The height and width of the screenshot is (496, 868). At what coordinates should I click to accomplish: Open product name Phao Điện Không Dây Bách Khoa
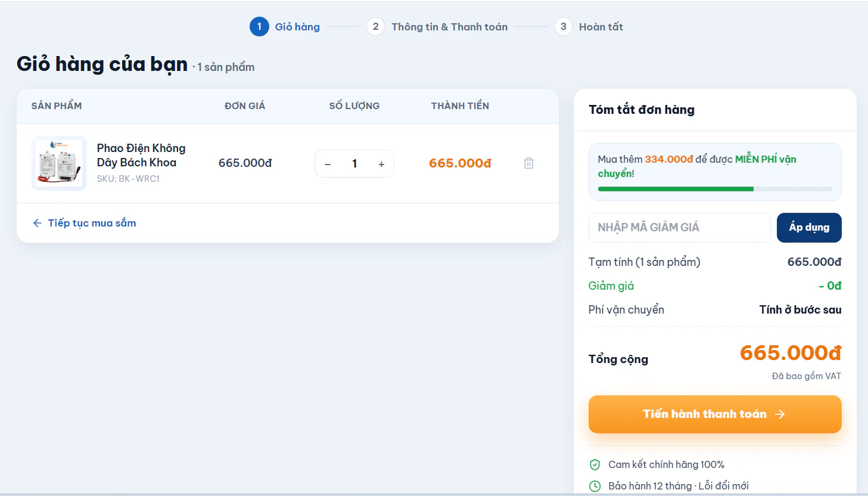point(141,155)
